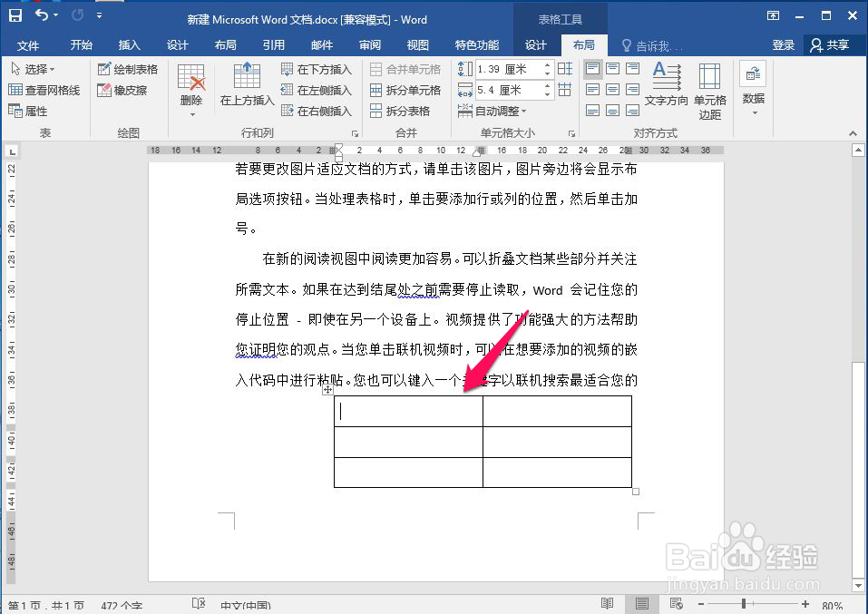Open the 插入 ribbon tab
The image size is (868, 614).
pos(128,44)
